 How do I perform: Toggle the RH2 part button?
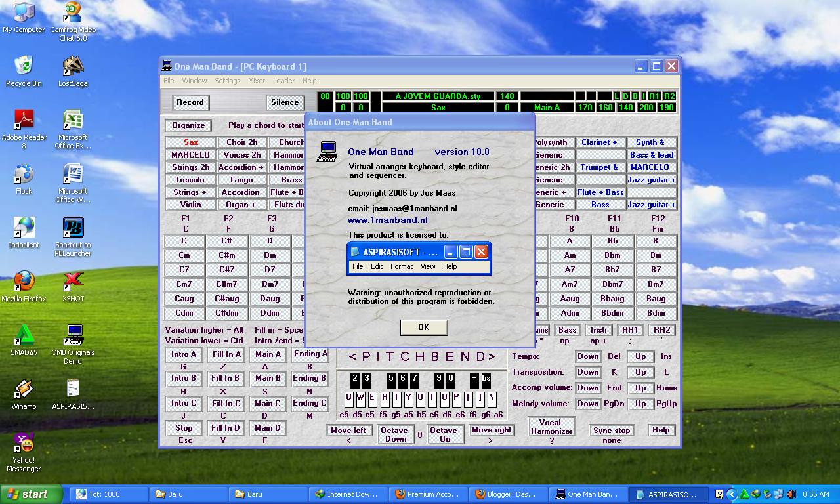pyautogui.click(x=661, y=330)
